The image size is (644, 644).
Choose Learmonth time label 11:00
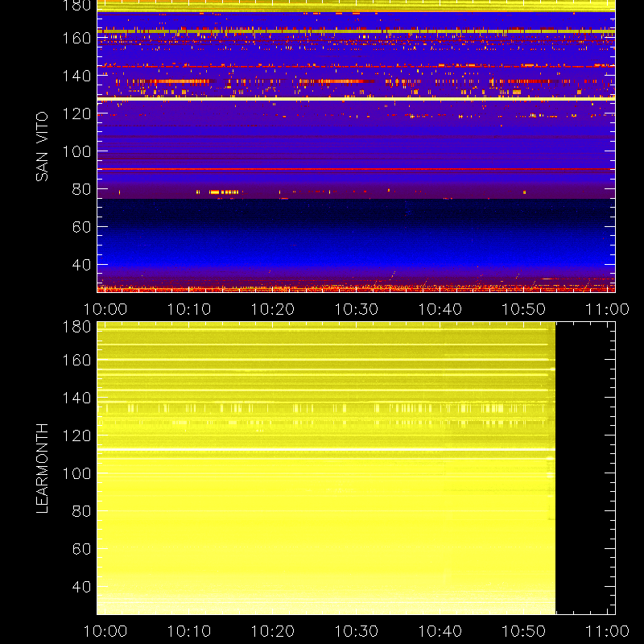[x=608, y=631]
